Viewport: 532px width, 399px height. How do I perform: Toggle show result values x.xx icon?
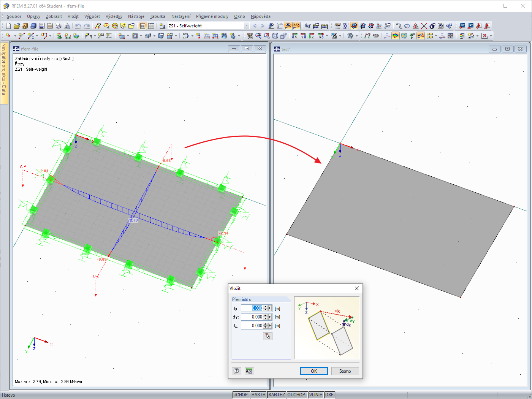(296, 26)
